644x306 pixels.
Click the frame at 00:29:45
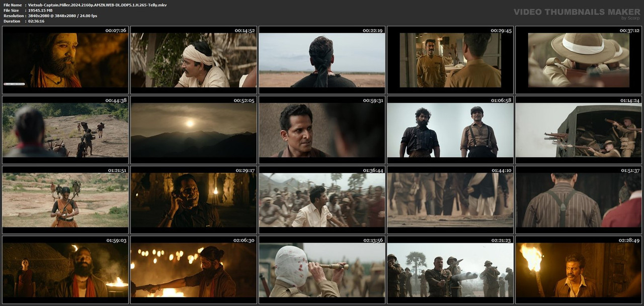(x=450, y=60)
